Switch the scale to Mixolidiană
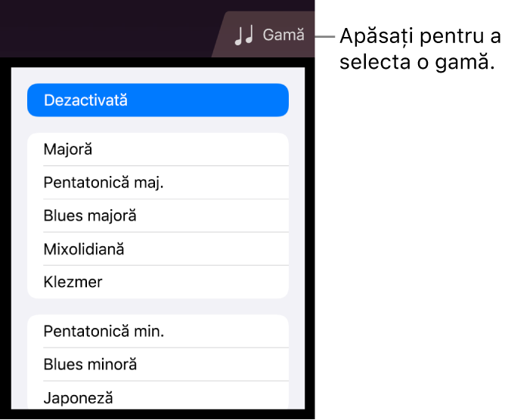The height and width of the screenshot is (420, 505). pyautogui.click(x=157, y=249)
